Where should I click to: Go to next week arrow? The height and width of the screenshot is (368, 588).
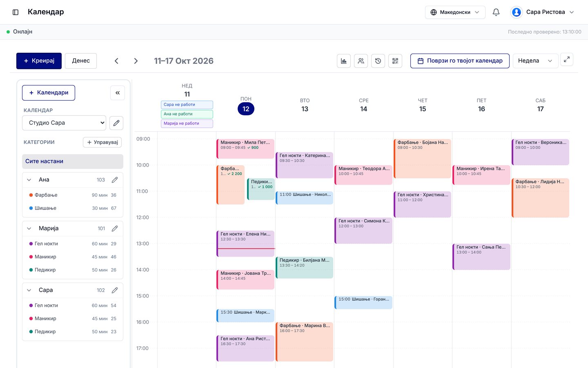click(x=136, y=61)
